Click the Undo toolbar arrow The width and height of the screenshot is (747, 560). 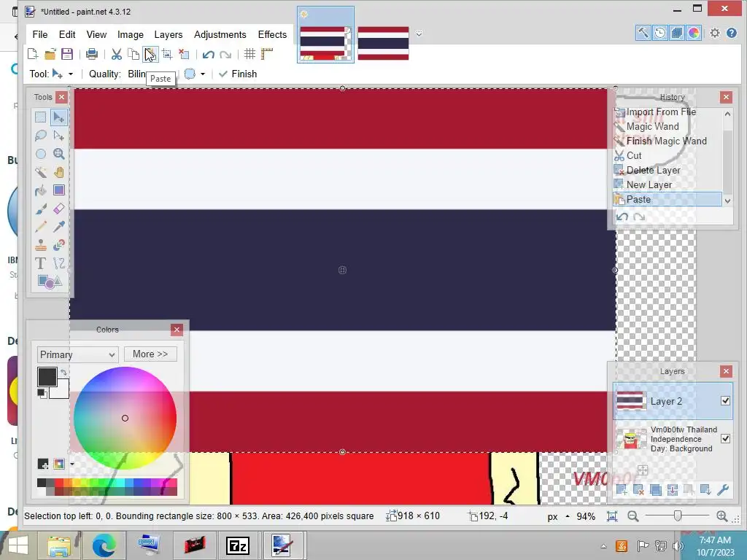(x=208, y=54)
